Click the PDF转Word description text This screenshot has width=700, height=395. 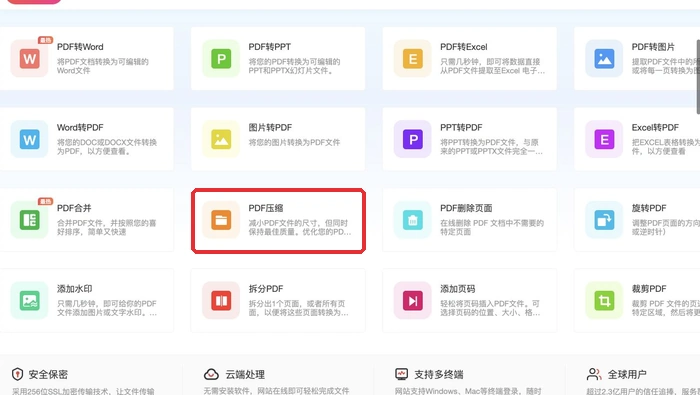103,66
